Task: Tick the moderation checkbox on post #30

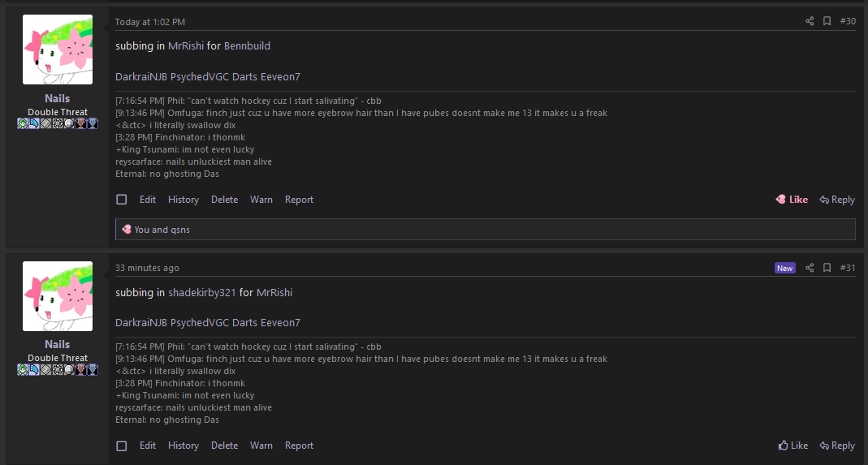Action: point(122,200)
